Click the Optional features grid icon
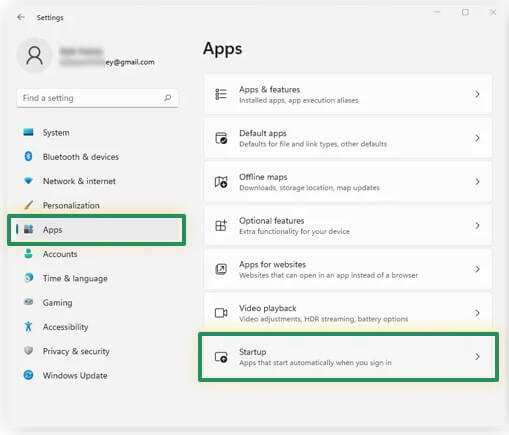Image resolution: width=509 pixels, height=435 pixels. [x=221, y=225]
